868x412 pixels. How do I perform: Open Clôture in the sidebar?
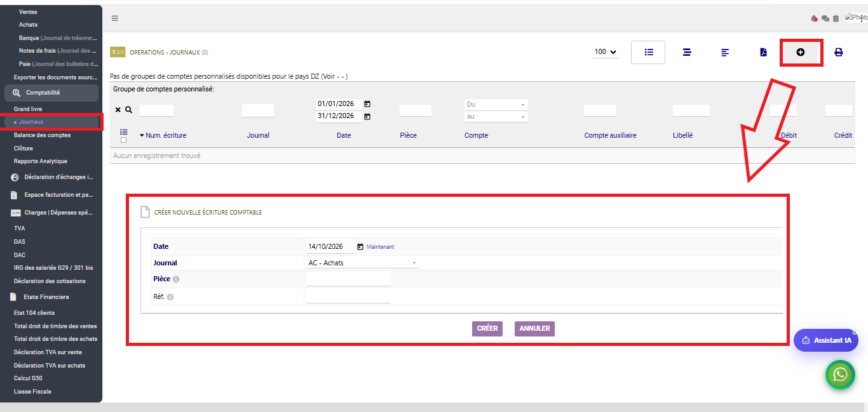point(24,149)
